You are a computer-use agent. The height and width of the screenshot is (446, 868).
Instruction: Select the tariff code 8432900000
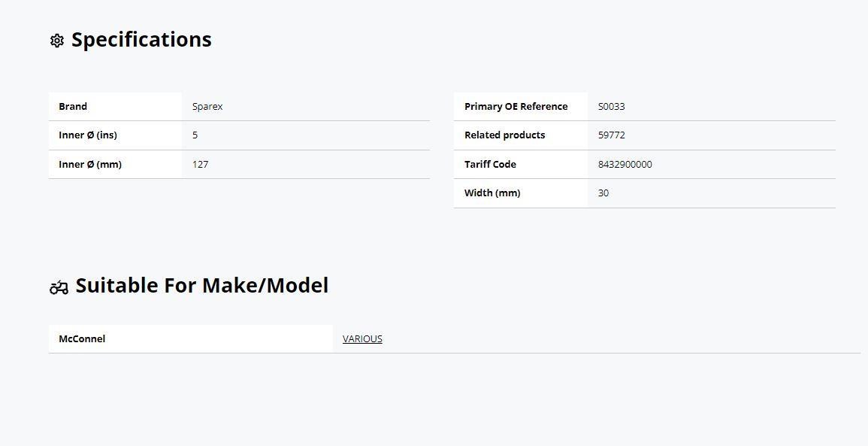[625, 164]
